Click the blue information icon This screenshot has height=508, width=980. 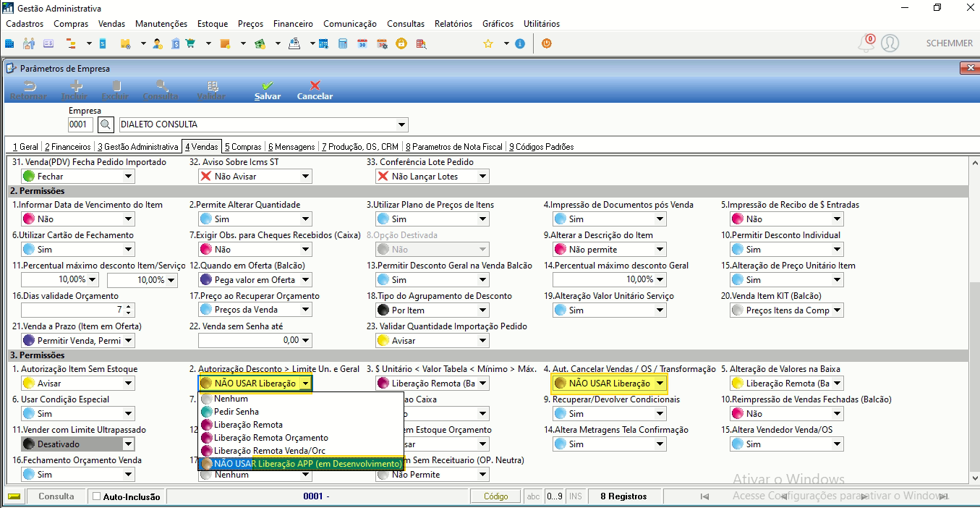click(x=519, y=43)
